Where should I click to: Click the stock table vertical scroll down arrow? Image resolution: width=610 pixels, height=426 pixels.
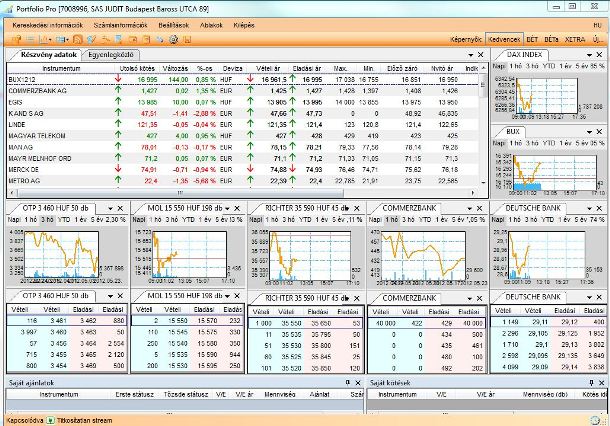pos(484,182)
